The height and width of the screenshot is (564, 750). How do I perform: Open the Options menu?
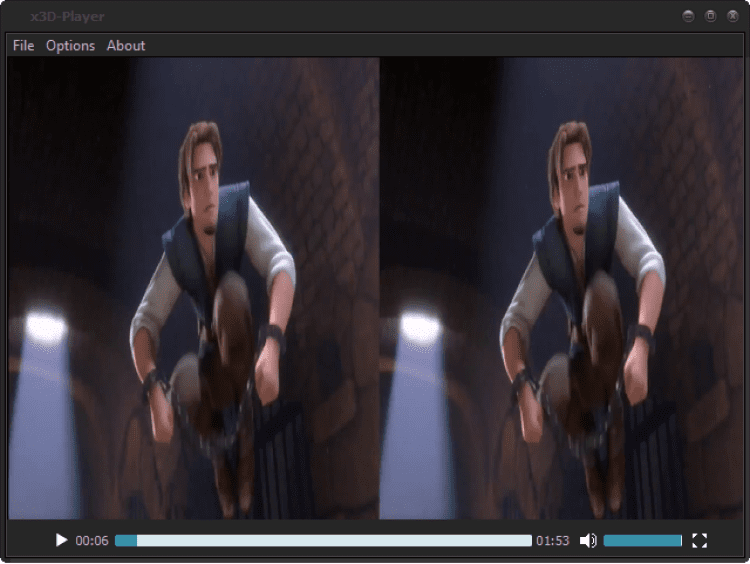(x=70, y=45)
